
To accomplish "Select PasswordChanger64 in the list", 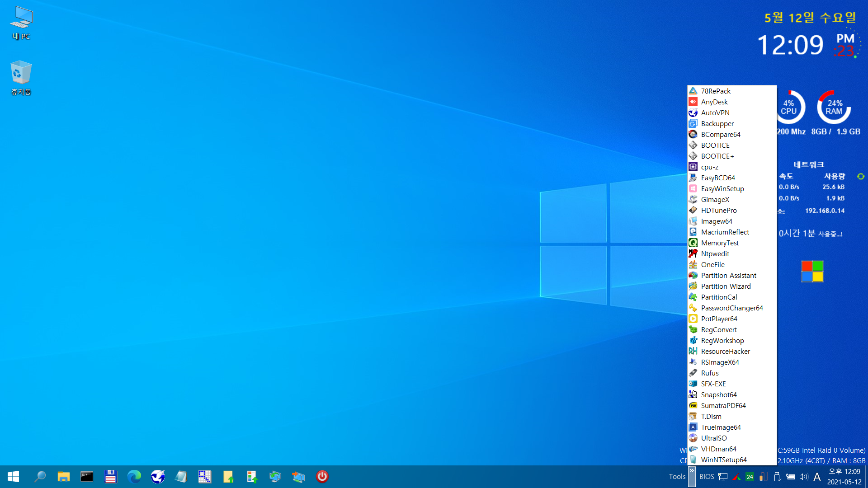I will click(x=732, y=308).
